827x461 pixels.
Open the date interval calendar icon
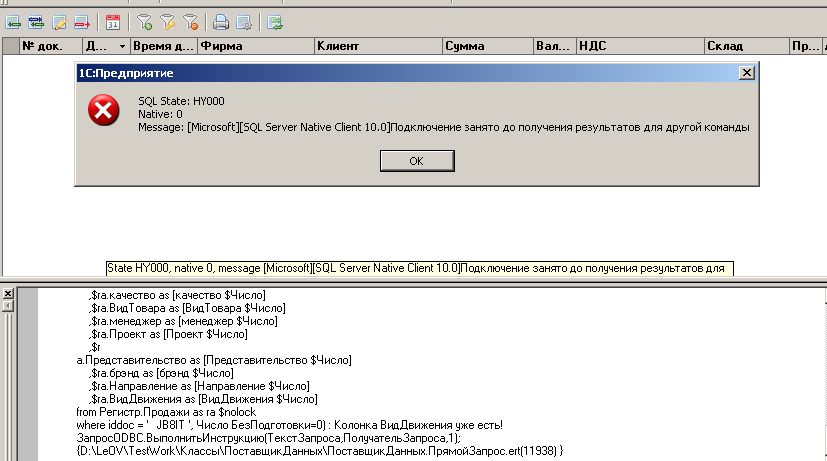pyautogui.click(x=113, y=21)
